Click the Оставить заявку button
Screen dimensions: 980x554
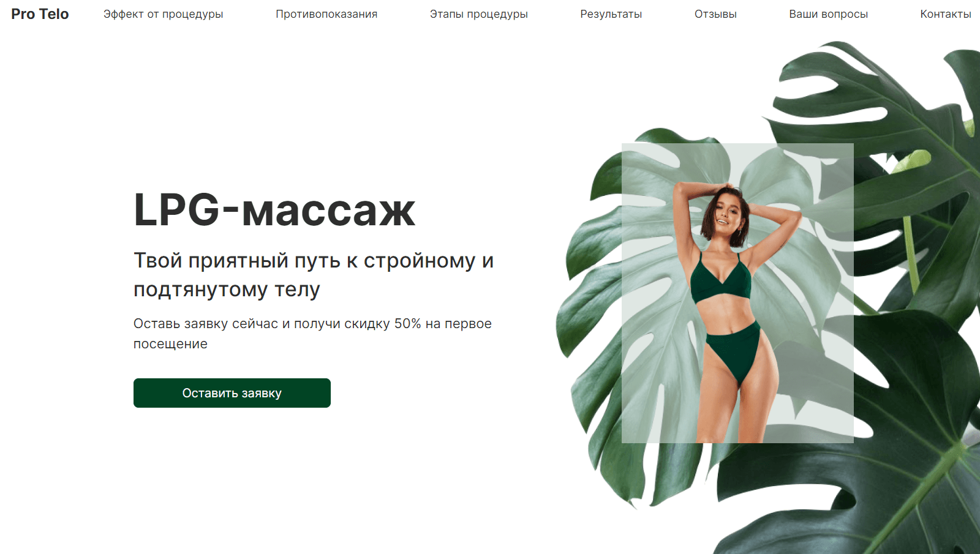[232, 393]
